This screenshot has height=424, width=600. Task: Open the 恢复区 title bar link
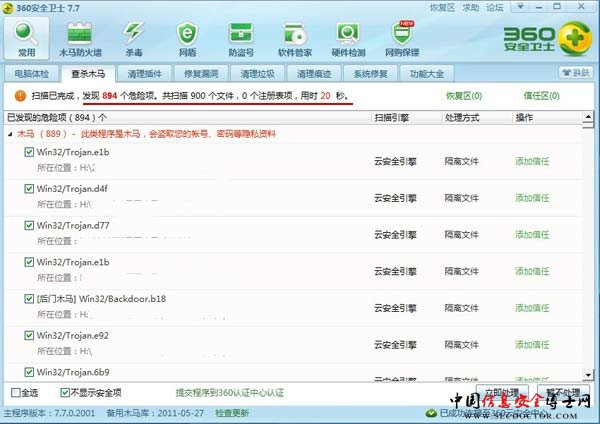442,8
